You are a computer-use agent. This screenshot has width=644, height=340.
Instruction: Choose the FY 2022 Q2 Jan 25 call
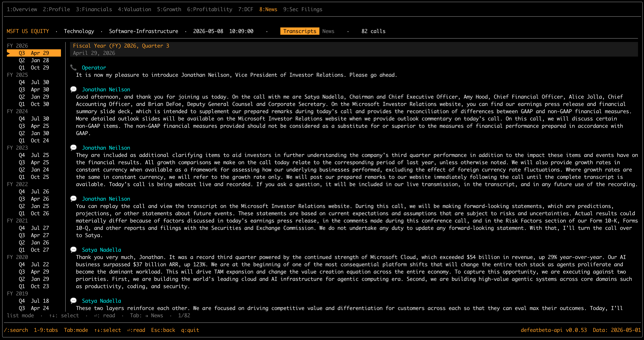34,206
